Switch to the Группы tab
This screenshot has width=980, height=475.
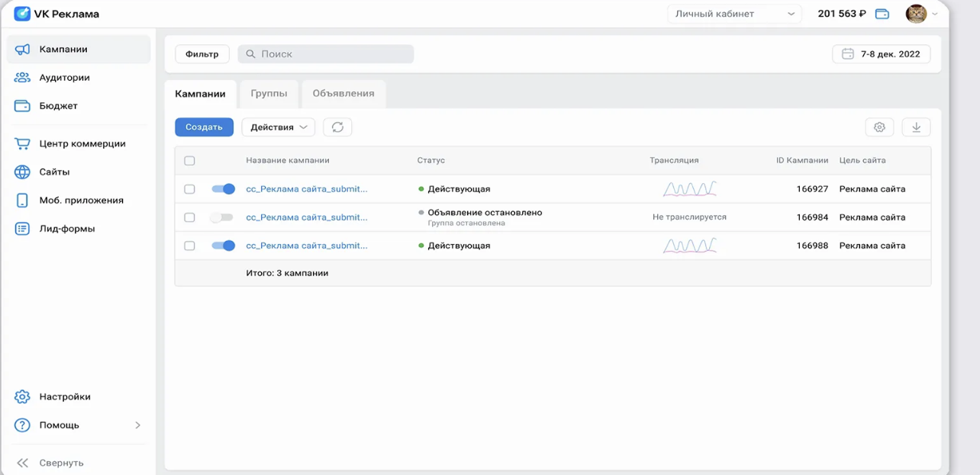coord(269,94)
